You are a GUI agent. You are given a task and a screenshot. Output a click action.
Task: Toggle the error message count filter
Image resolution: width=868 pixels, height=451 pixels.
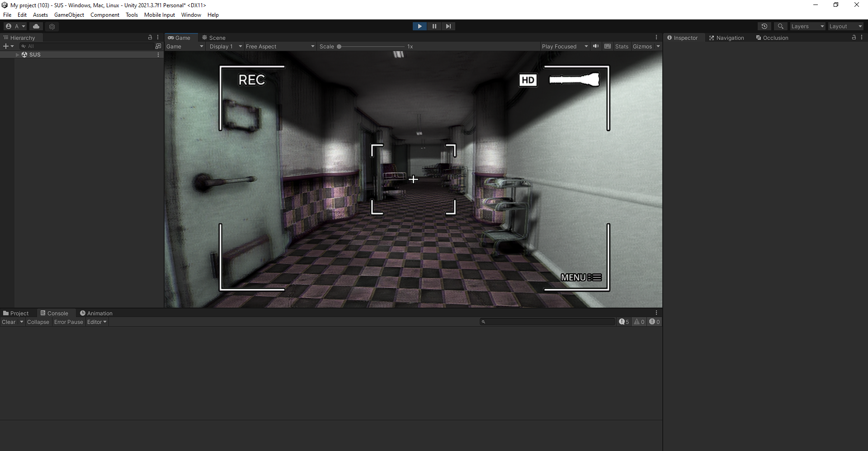654,322
